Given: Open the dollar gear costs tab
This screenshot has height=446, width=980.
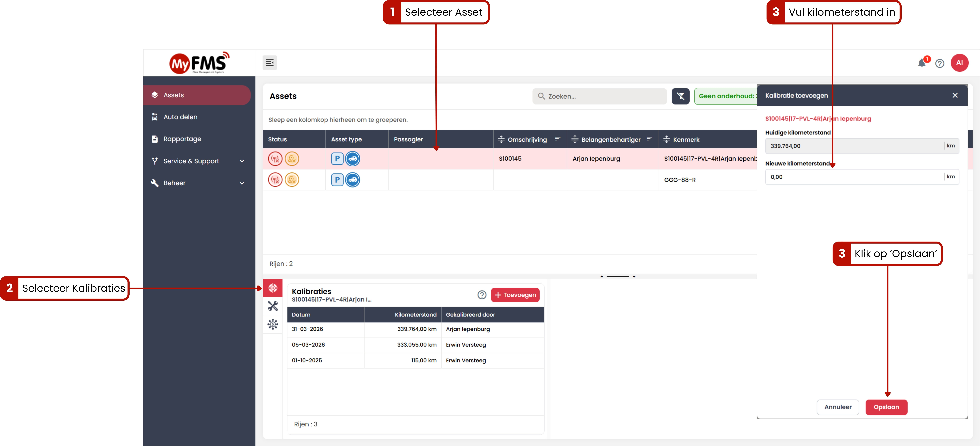Looking at the screenshot, I should [x=273, y=324].
